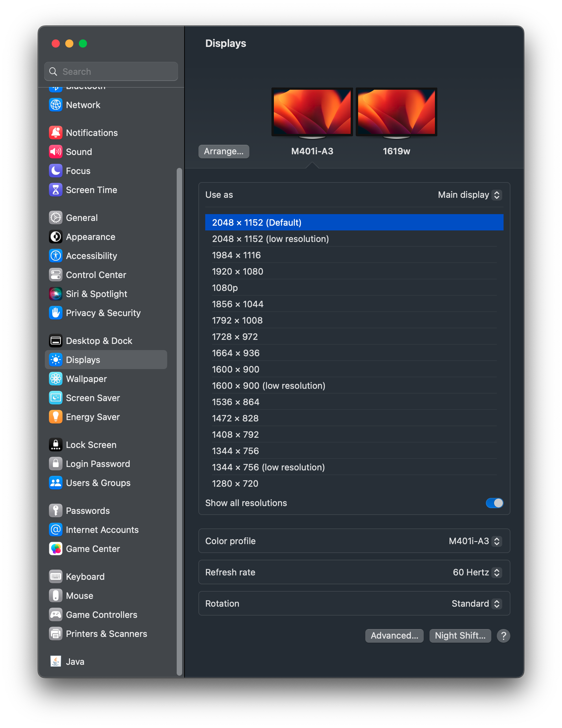Open Focus using the moon icon
This screenshot has width=562, height=728.
pos(56,171)
